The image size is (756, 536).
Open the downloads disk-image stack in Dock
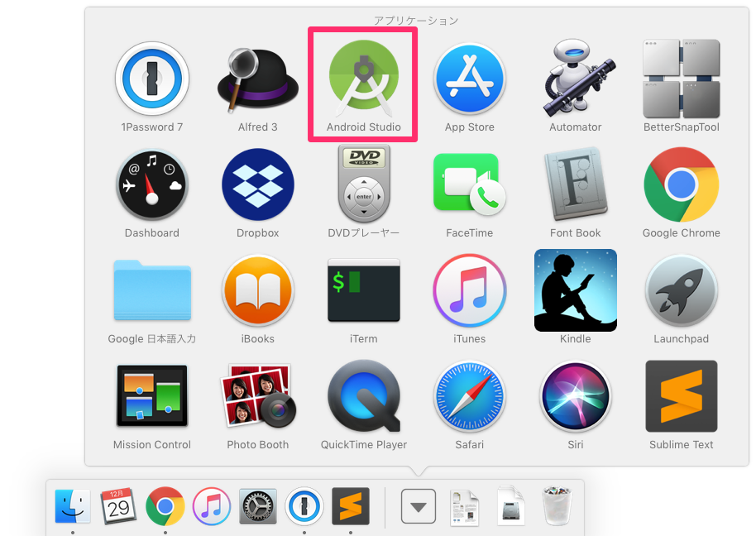[510, 506]
